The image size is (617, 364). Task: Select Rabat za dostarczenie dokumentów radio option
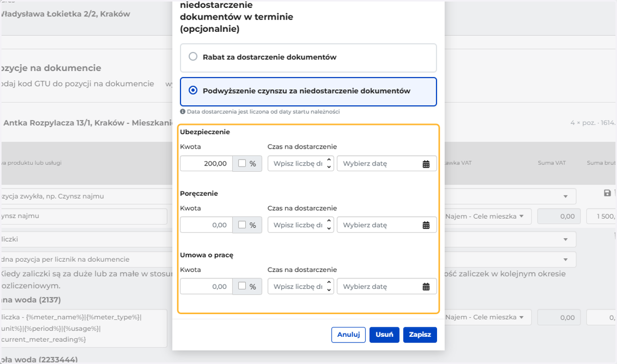pyautogui.click(x=308, y=58)
